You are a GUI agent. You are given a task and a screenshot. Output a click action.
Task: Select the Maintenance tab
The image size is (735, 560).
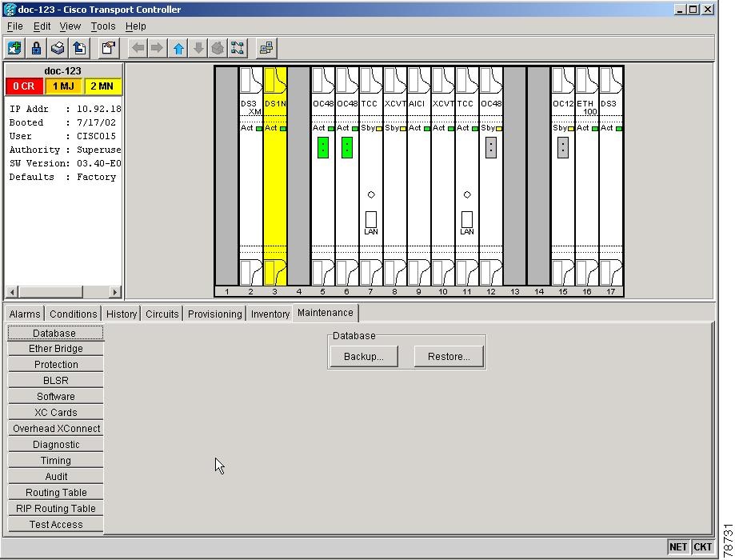pos(326,313)
